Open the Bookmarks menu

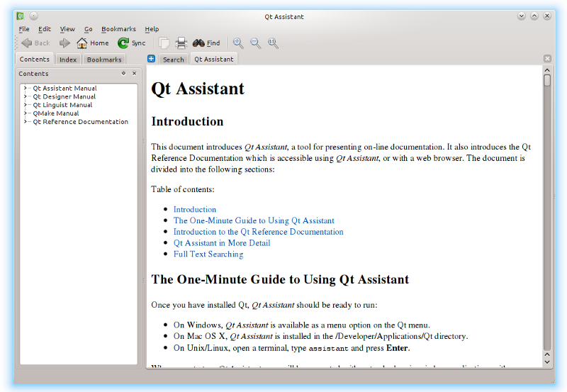pos(118,29)
